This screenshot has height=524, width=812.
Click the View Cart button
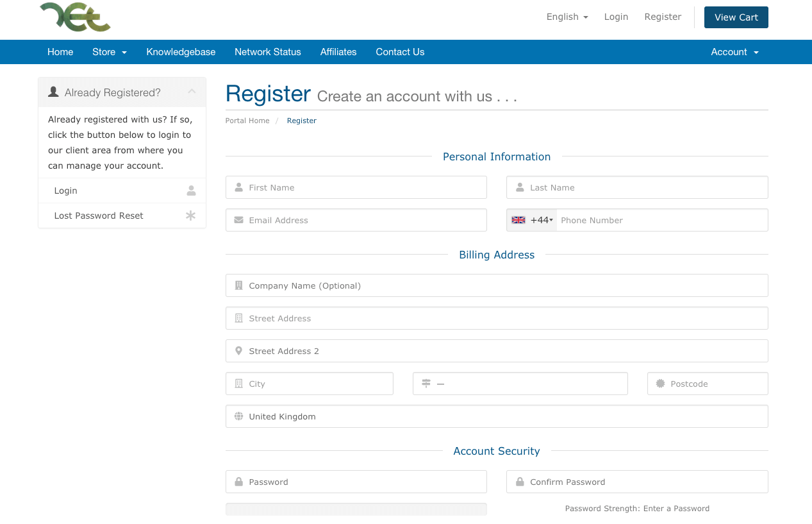click(x=736, y=17)
